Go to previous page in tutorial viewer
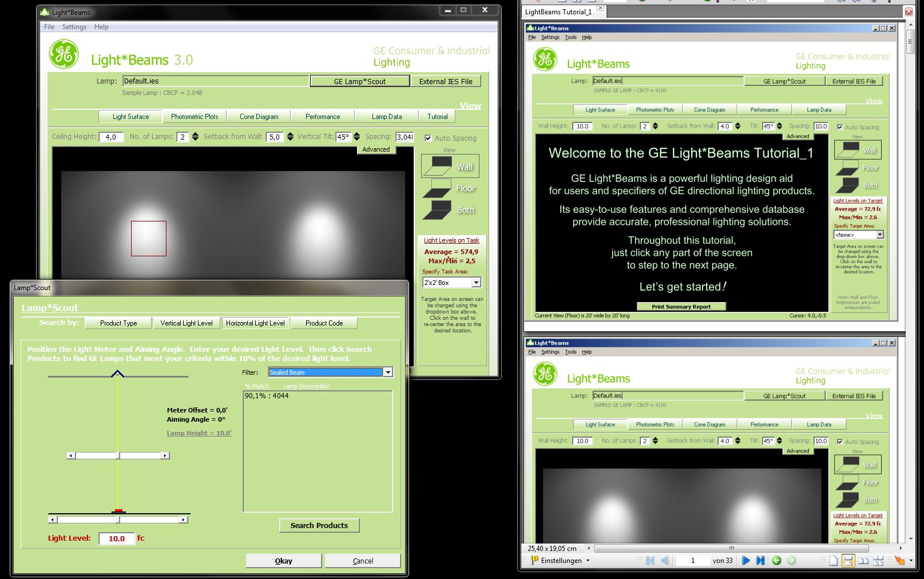924x579 pixels. click(665, 561)
